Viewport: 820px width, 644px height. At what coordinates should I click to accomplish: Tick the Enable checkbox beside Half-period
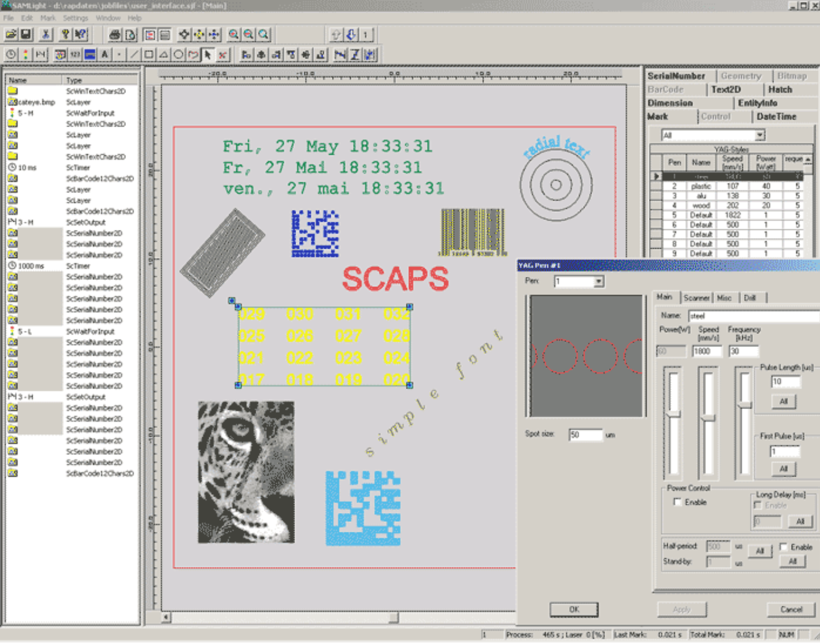783,547
